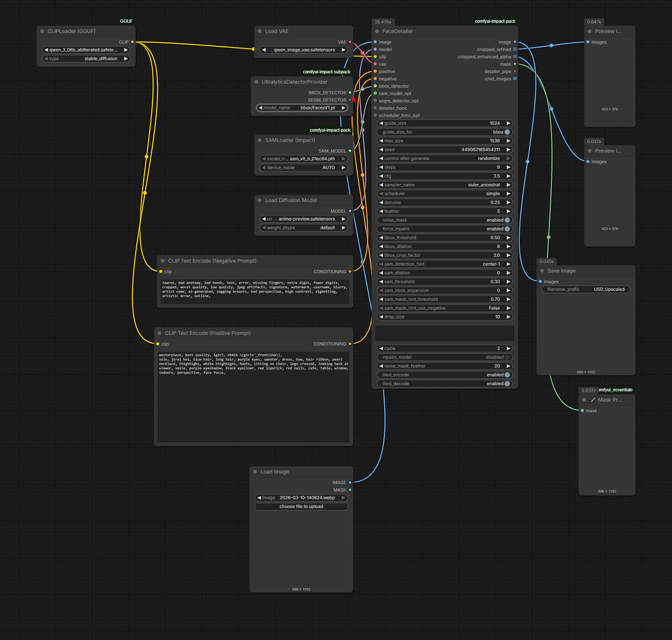The image size is (672, 640).
Task: Open model_name bbox/FacesV1.pt selector
Action: 302,108
